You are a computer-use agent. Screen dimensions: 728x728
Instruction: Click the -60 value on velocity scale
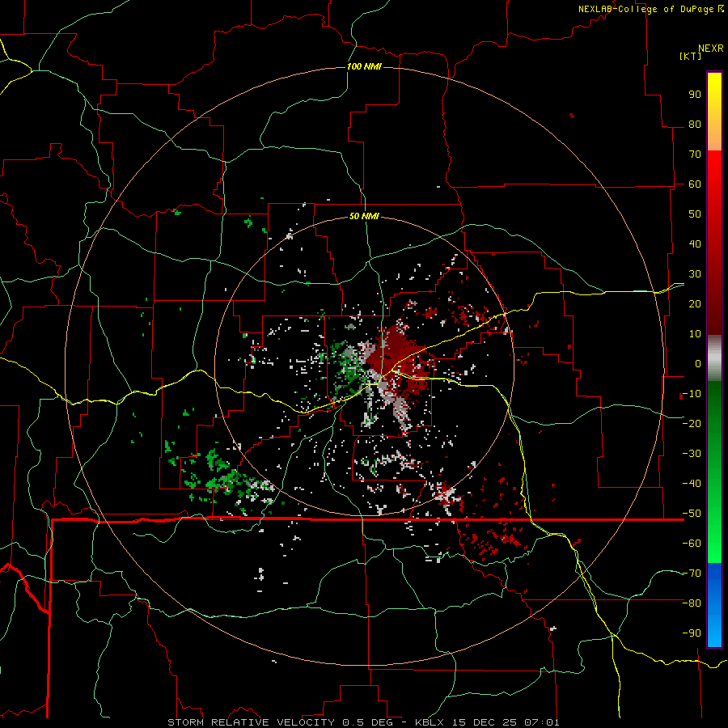click(x=692, y=544)
